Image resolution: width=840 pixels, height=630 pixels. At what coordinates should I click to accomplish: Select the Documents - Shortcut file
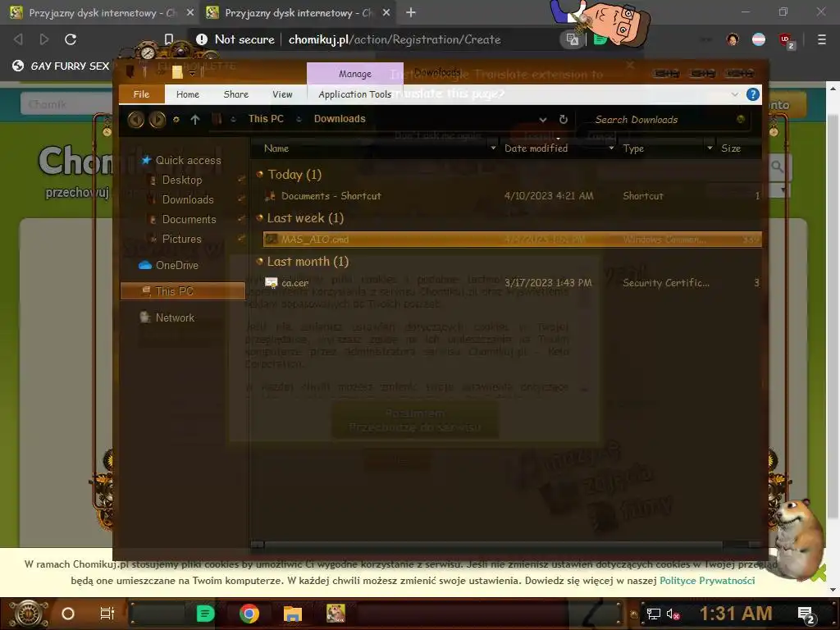pyautogui.click(x=512, y=196)
